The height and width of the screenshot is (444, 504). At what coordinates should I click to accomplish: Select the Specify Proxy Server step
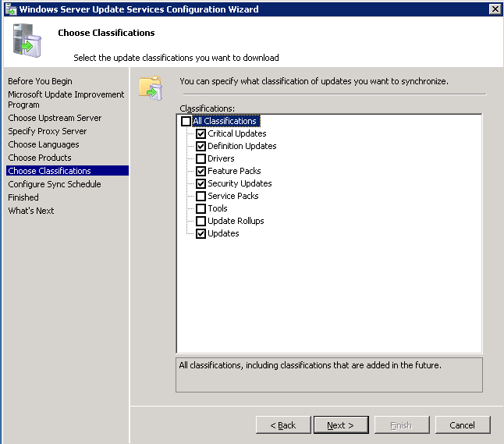pyautogui.click(x=48, y=131)
